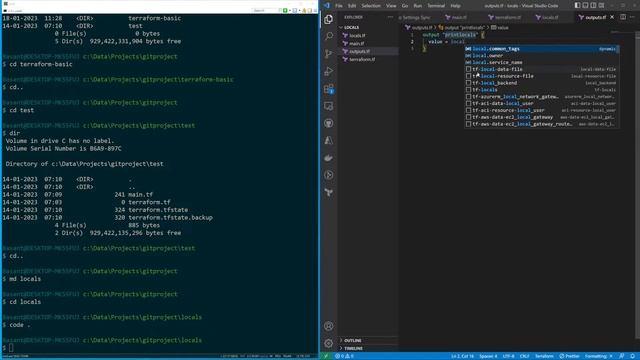Open the Run menu
The image size is (640, 360).
pos(418,6)
